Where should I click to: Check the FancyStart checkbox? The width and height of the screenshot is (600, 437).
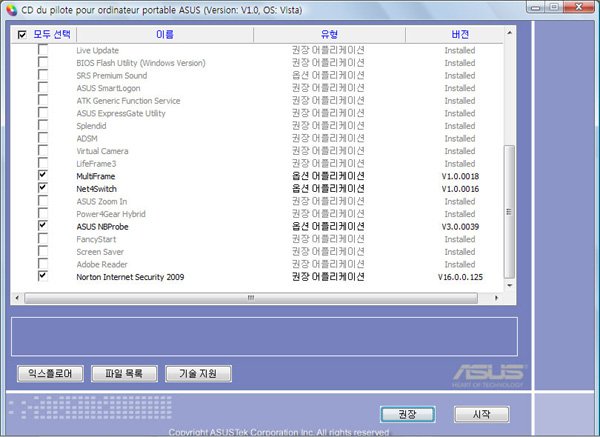[43, 239]
